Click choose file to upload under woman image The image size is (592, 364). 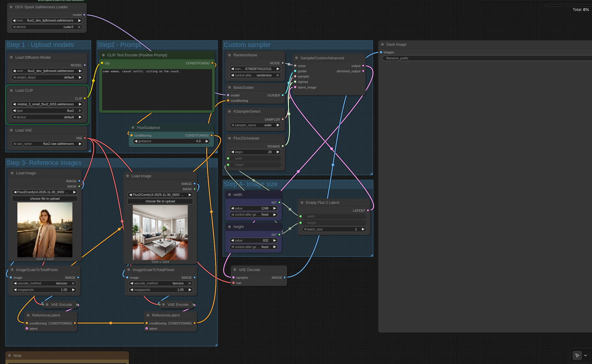pyautogui.click(x=45, y=199)
